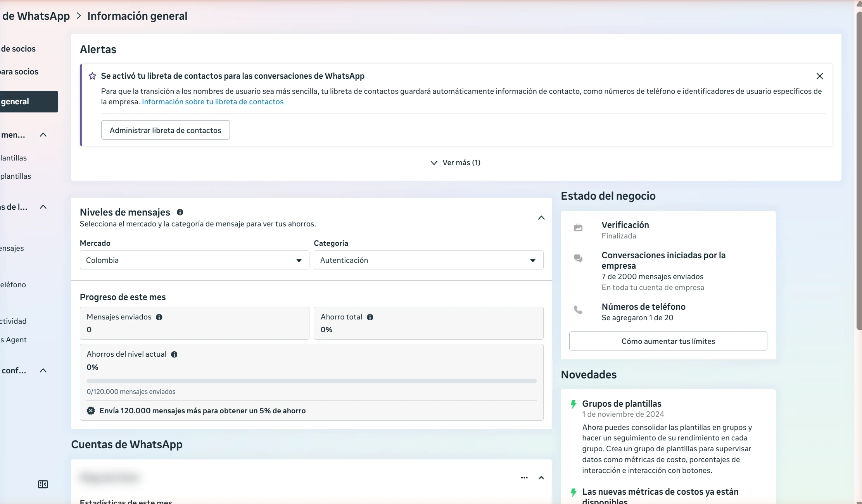This screenshot has height=504, width=862.
Task: Click the star icon beside contact book alert
Action: [92, 76]
